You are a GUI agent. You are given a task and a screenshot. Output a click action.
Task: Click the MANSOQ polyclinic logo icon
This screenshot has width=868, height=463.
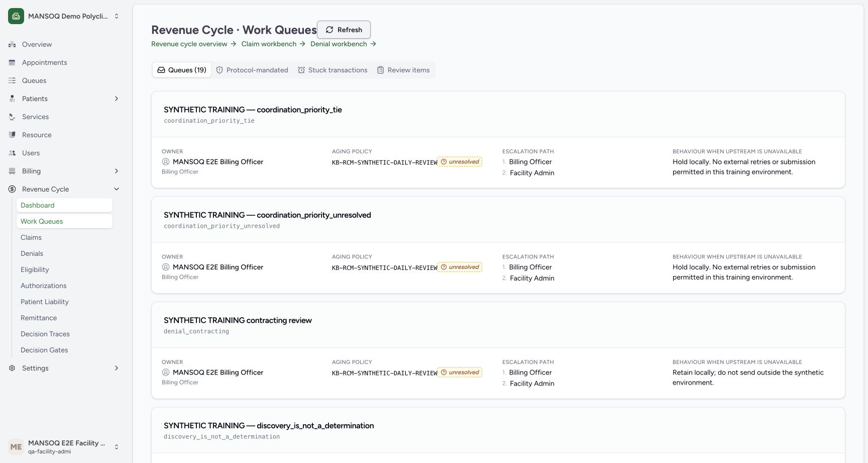pos(16,16)
